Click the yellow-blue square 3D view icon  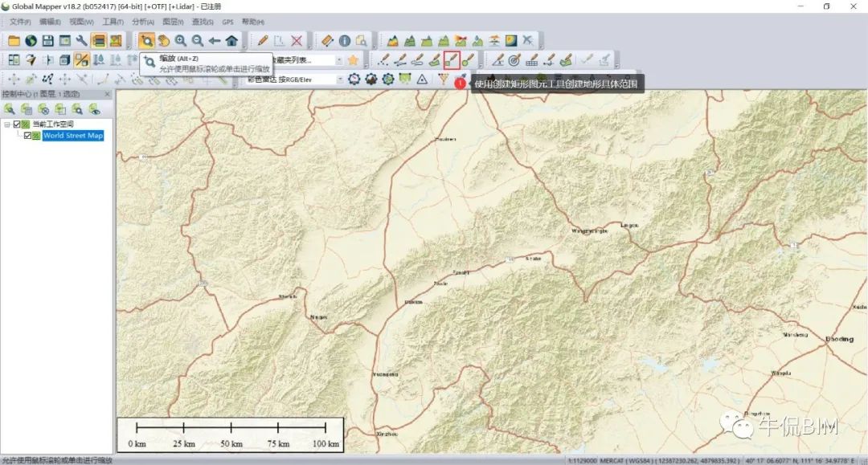pos(511,40)
